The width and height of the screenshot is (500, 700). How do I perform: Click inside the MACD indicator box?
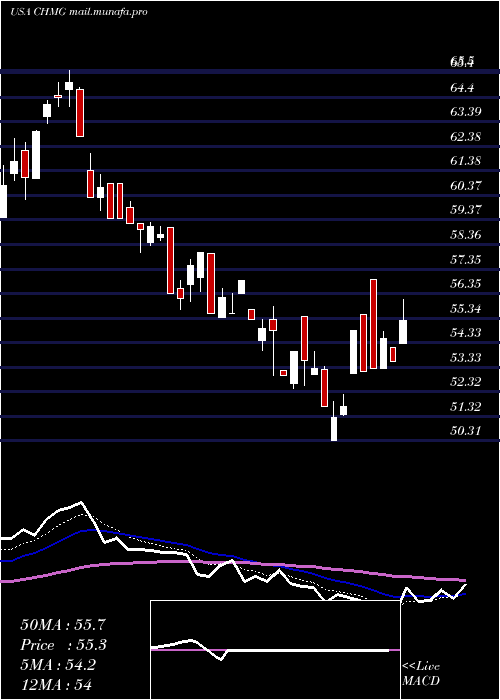click(x=275, y=650)
